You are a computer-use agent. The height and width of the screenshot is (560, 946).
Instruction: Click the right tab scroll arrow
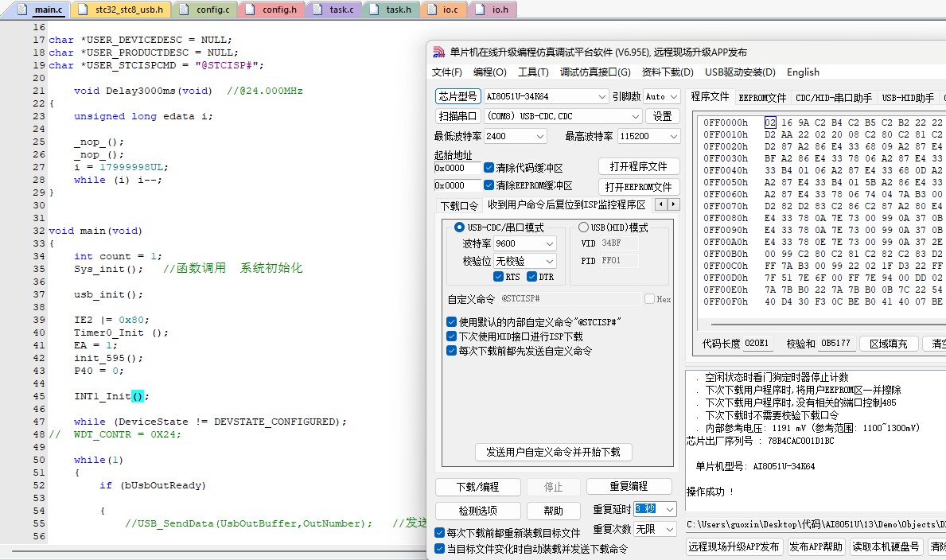pyautogui.click(x=674, y=204)
